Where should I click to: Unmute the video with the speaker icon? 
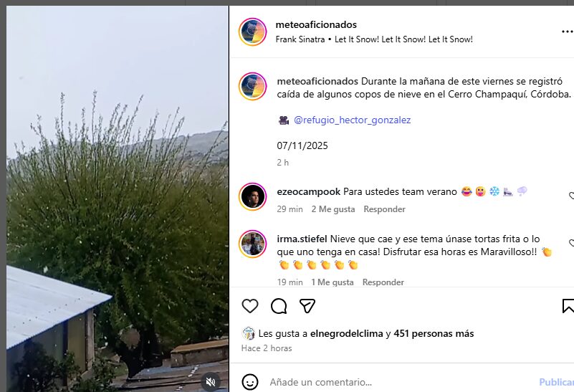tap(211, 382)
